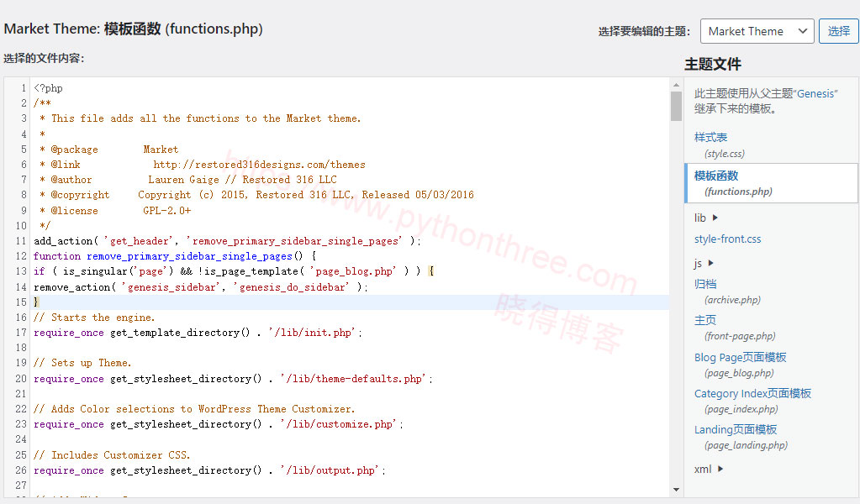Viewport: 860px width, 504px height.
Task: Place cursor on line 15 closing brace
Action: tap(36, 302)
